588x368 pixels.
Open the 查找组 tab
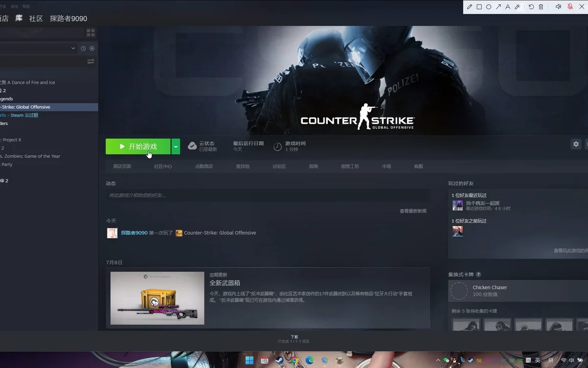coord(243,166)
